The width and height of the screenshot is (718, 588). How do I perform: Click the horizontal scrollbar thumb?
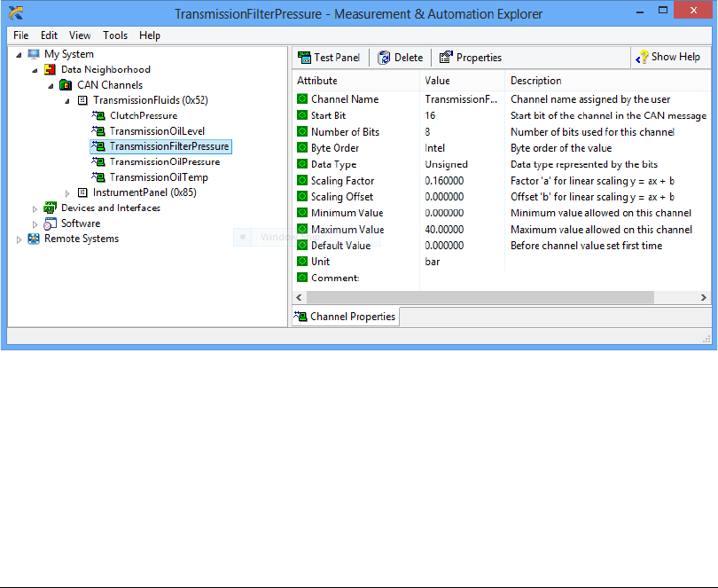click(480, 297)
